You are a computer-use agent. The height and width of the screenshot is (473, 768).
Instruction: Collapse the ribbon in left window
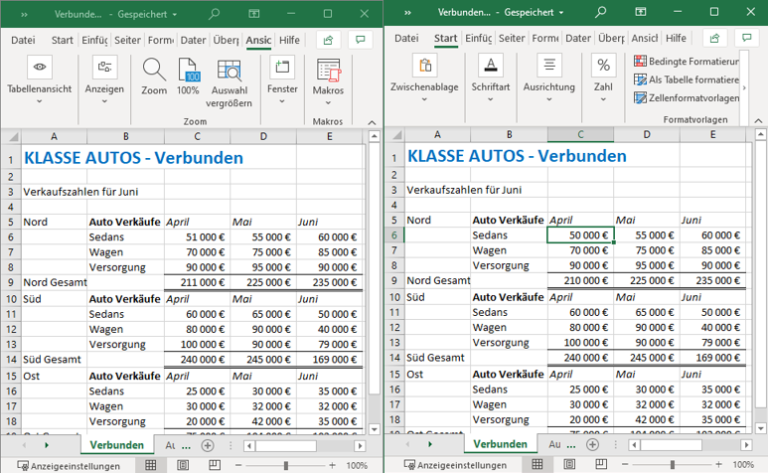pyautogui.click(x=372, y=122)
